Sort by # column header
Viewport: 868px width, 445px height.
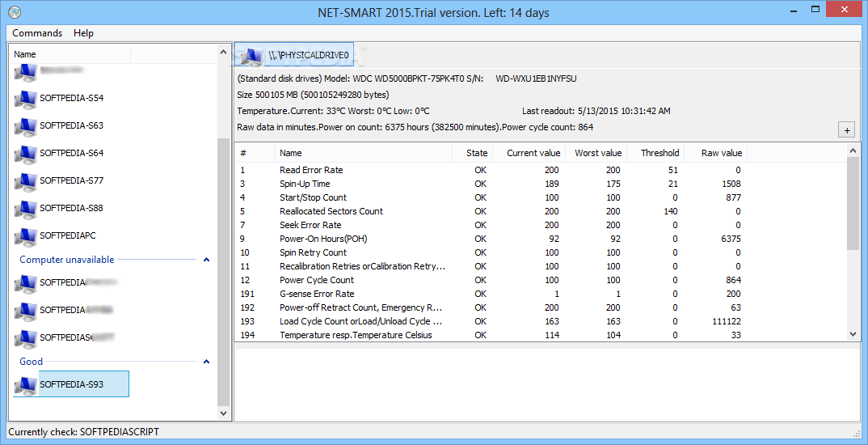[x=255, y=153]
